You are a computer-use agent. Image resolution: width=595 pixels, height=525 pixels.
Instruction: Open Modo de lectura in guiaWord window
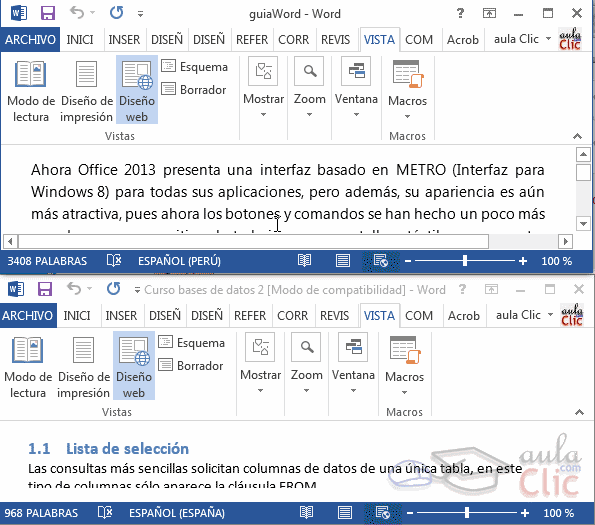[31, 91]
